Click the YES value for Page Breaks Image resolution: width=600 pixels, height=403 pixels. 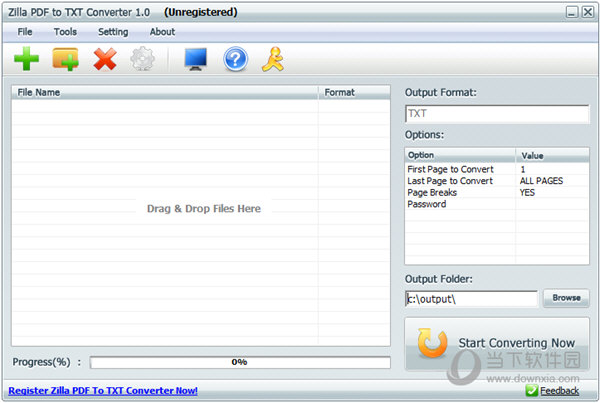[x=527, y=192]
